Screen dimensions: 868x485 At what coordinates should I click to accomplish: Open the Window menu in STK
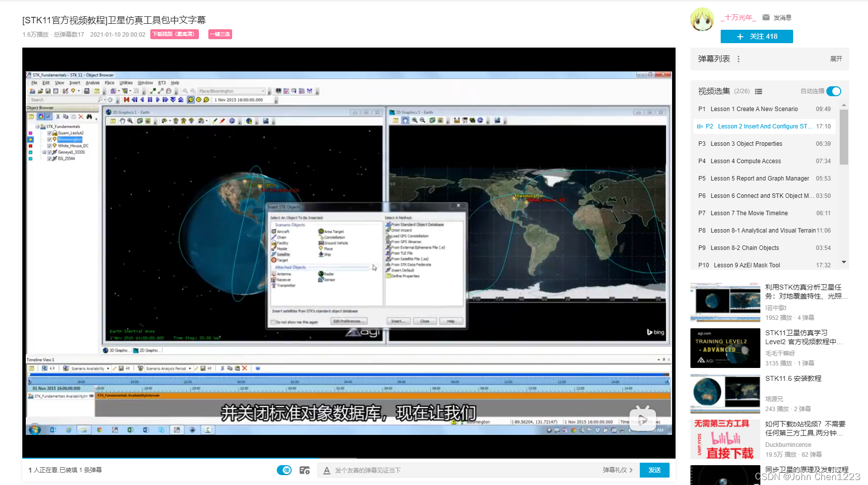click(145, 83)
